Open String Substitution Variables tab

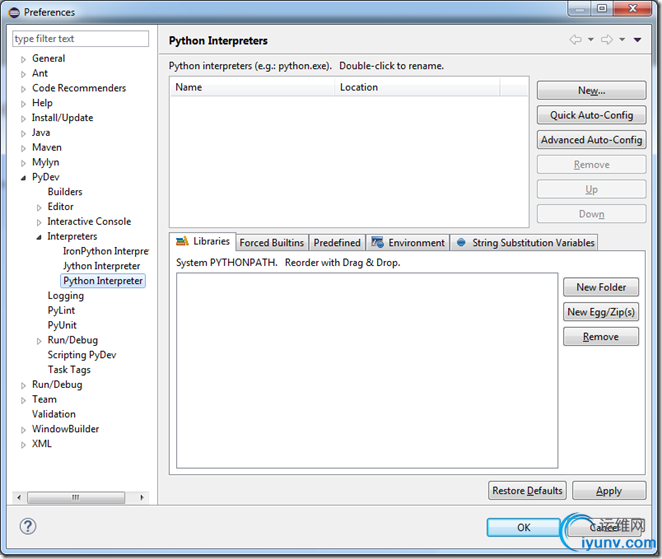click(525, 243)
